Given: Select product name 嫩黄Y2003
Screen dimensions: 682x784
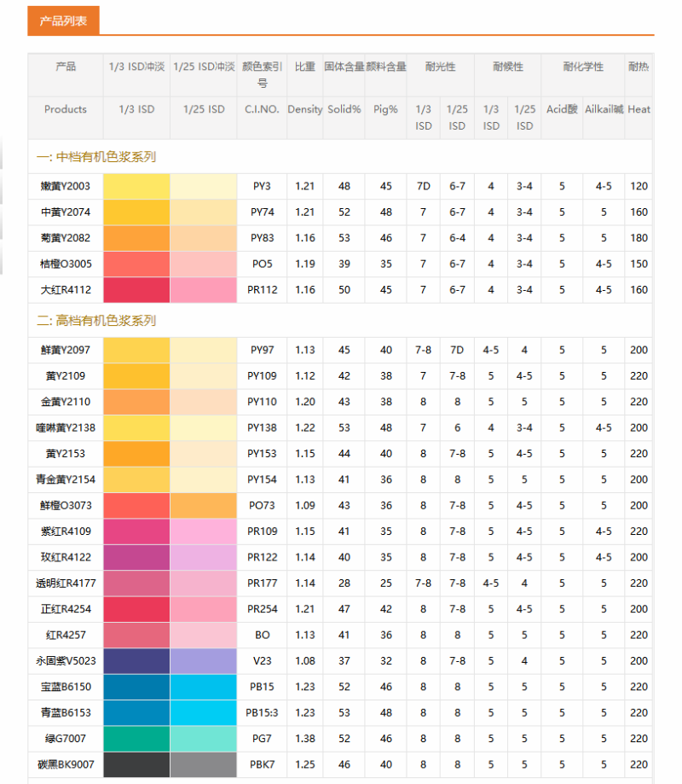Looking at the screenshot, I should [x=66, y=186].
